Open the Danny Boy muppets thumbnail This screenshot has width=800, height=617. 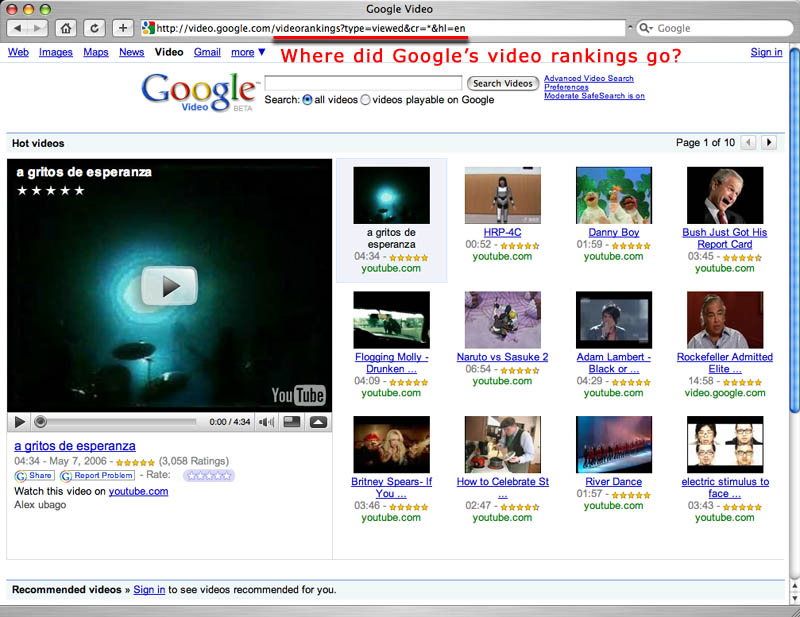[x=614, y=195]
